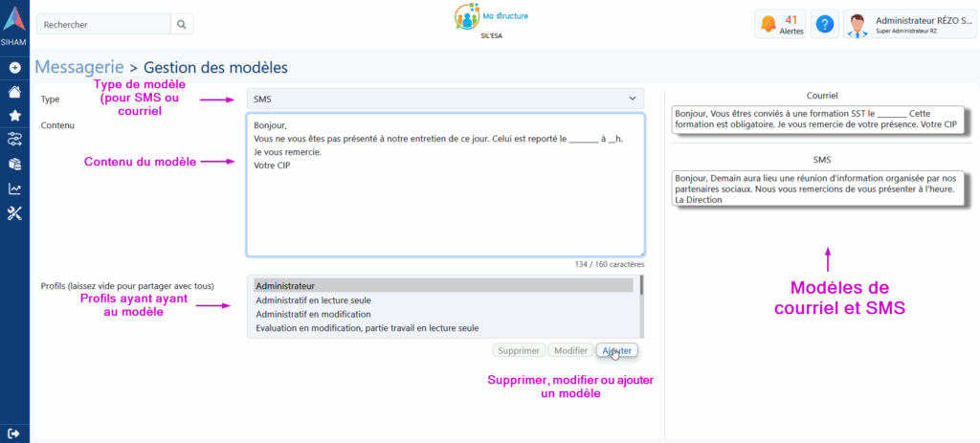Open favorites with the star icon
Image resolution: width=980 pixels, height=443 pixels.
[x=14, y=116]
